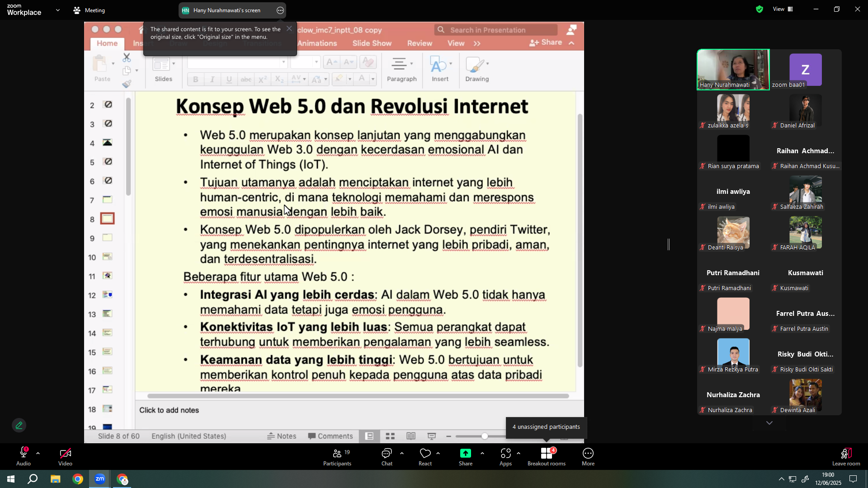Open File Explorer from taskbar
Viewport: 868px width, 488px height.
tap(55, 479)
